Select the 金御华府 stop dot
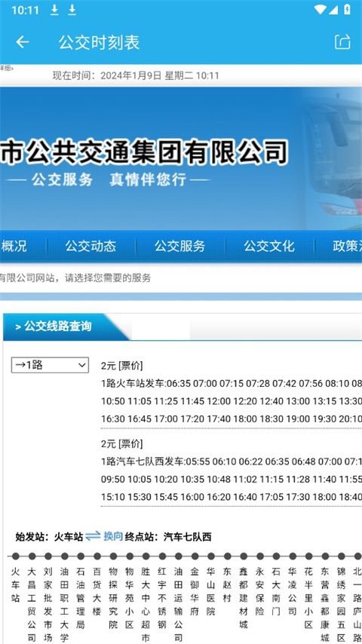This screenshot has width=362, height=644. (x=195, y=557)
